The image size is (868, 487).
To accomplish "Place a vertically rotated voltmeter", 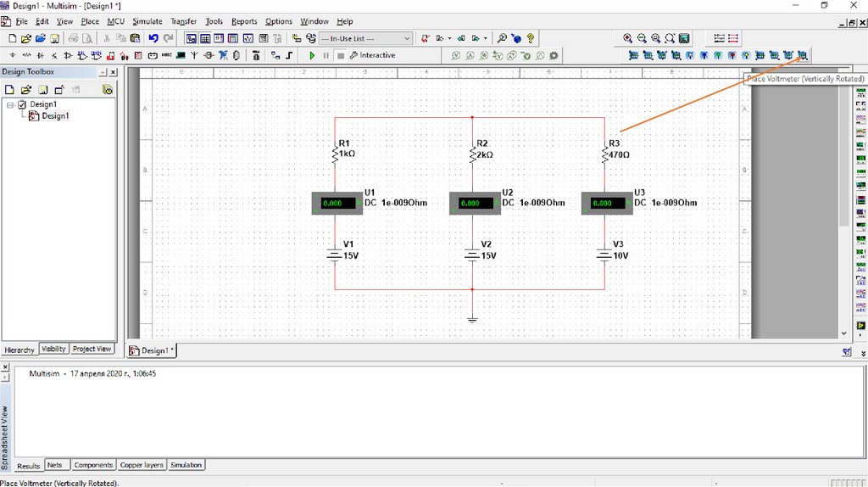I will [x=802, y=55].
